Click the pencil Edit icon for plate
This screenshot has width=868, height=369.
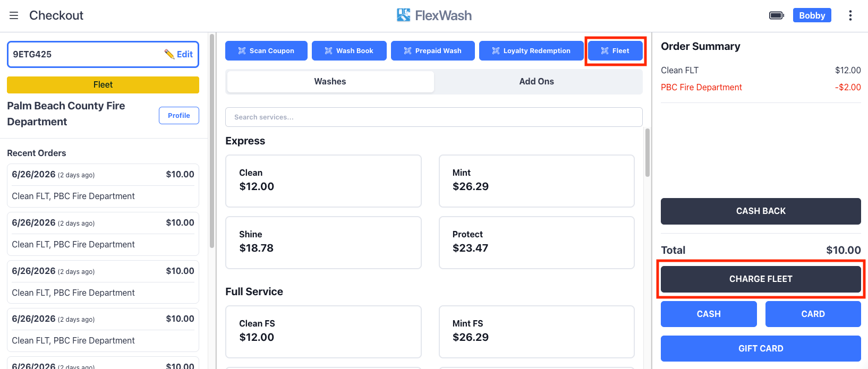[178, 54]
